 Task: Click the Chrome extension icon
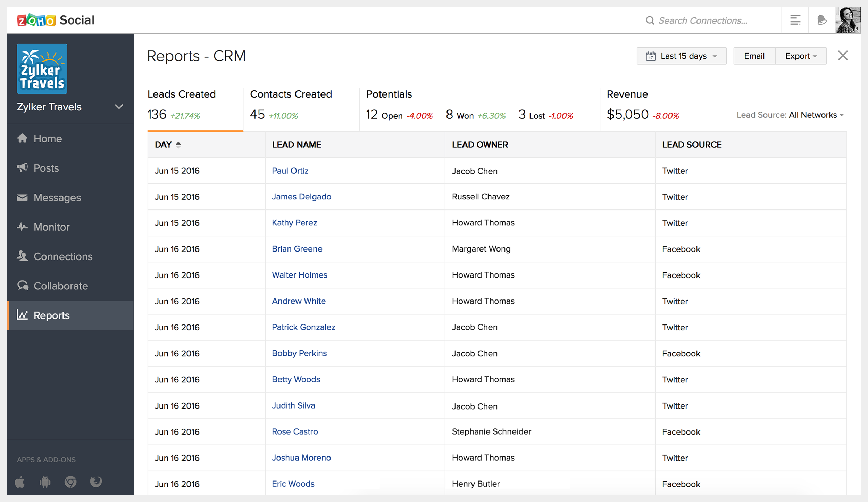pyautogui.click(x=70, y=482)
